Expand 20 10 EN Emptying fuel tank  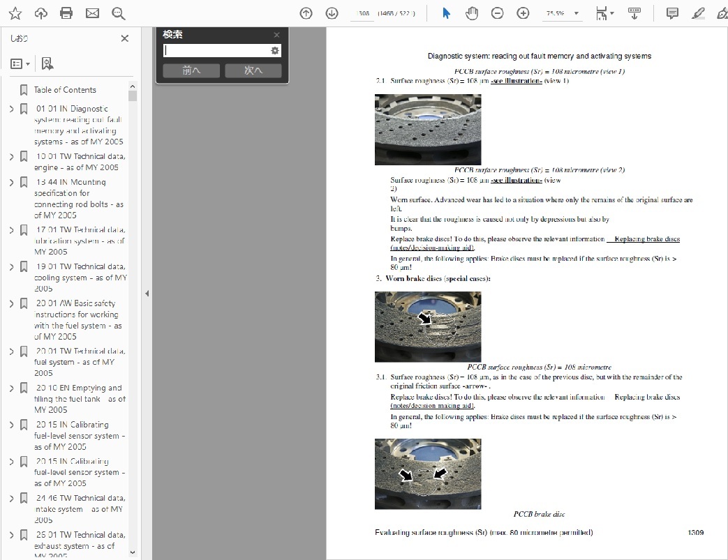coord(12,388)
